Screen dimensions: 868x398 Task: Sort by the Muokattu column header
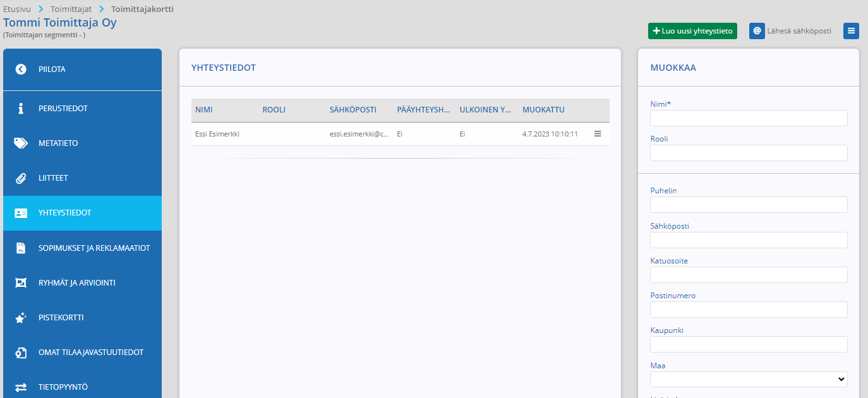pos(543,110)
